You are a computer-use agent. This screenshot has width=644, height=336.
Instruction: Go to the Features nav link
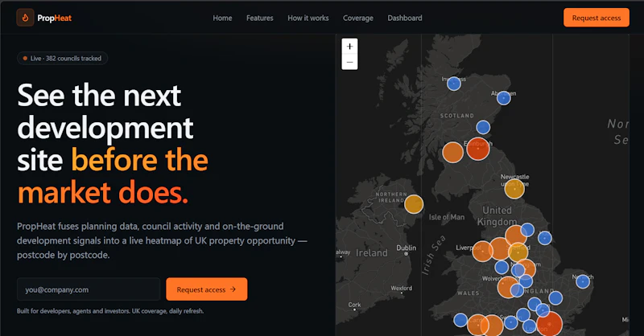tap(259, 18)
